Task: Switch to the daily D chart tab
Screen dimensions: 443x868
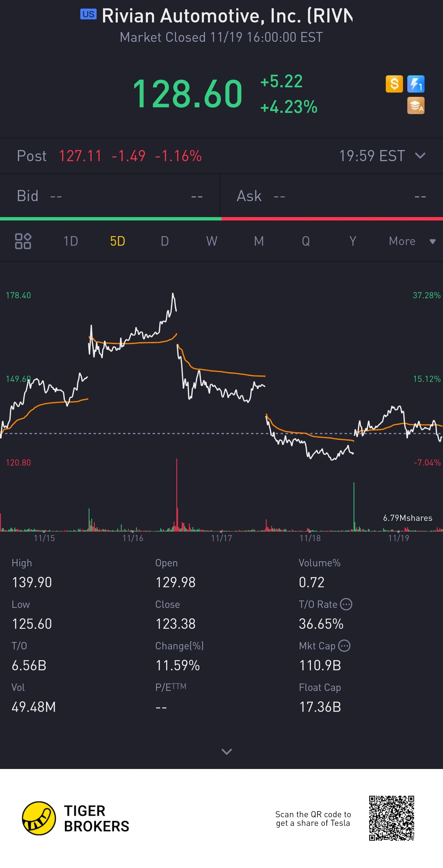Action: [165, 241]
